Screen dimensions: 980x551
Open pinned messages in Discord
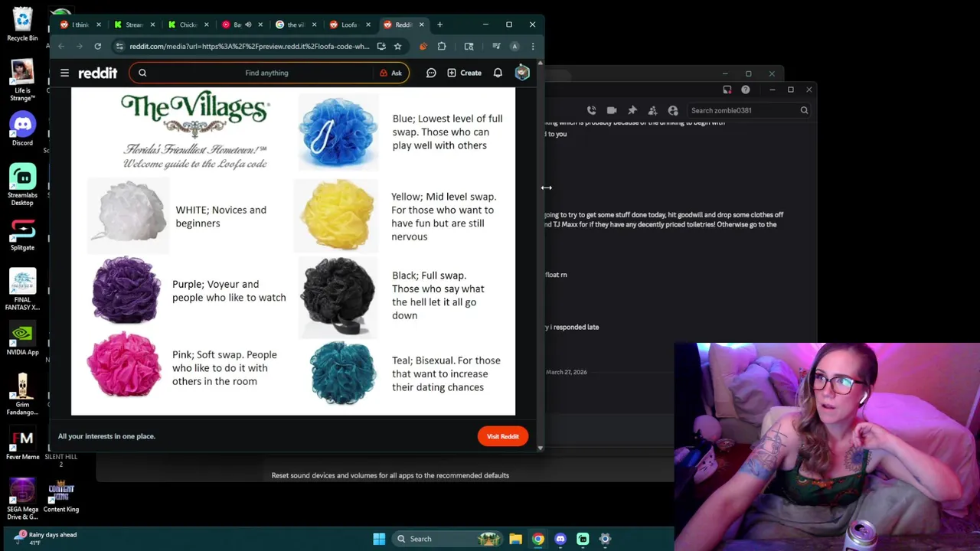click(632, 110)
